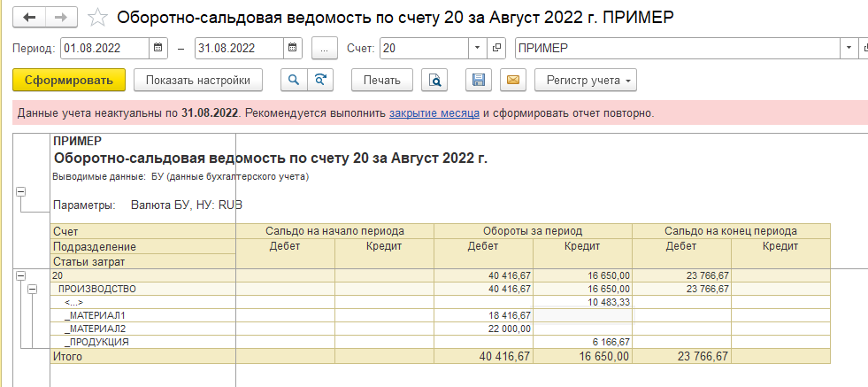Collapse the ПРОИЗВОДСТВО subgroup

tap(33, 290)
